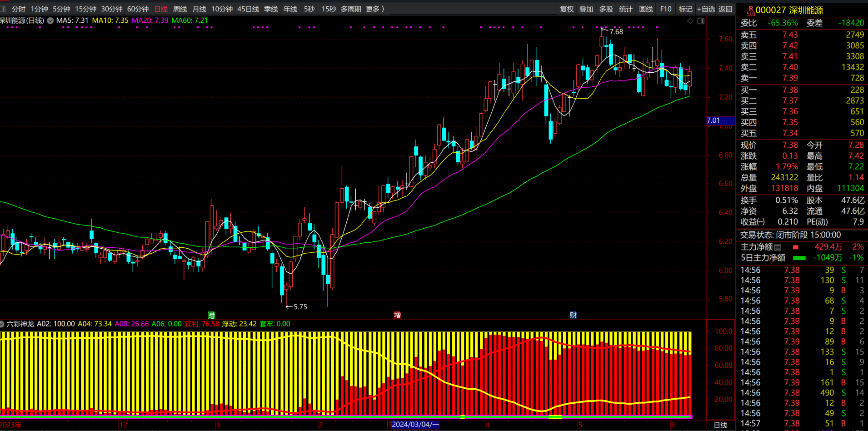Select the 5秒 period tab
This screenshot has height=431, width=868.
pos(309,9)
